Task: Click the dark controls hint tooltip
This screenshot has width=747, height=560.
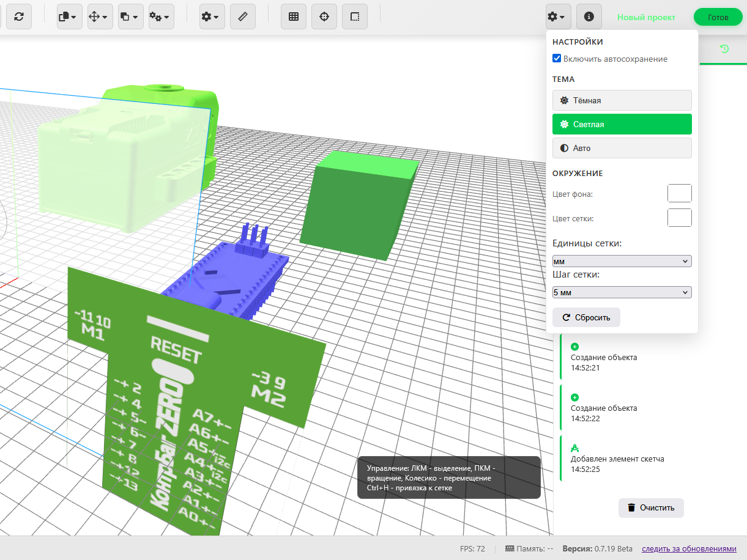Action: pos(449,477)
